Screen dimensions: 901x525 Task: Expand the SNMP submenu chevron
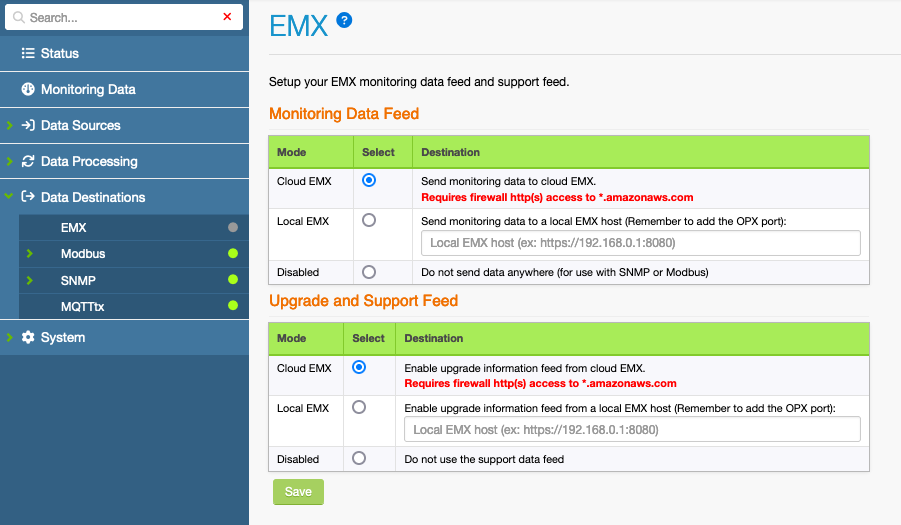pyautogui.click(x=30, y=280)
